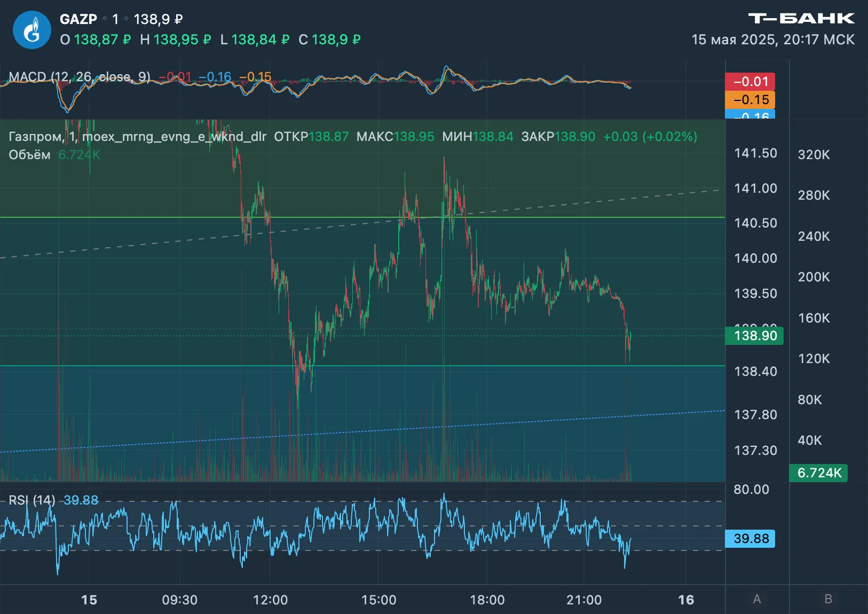
Task: Click the orange −0.15 MACD axis label
Action: (750, 100)
